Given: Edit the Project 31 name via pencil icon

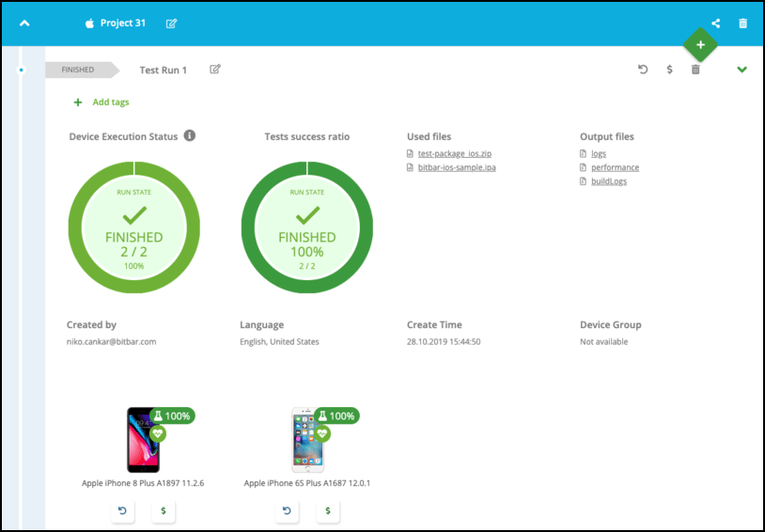Looking at the screenshot, I should pos(171,23).
